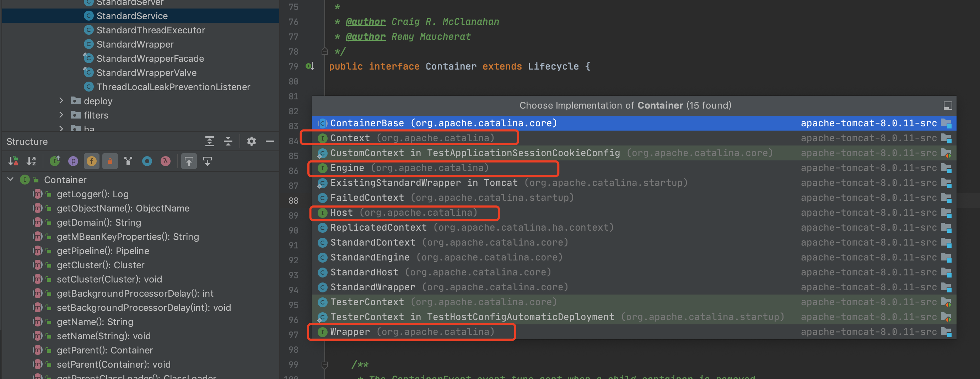Toggle Show Fields filter
This screenshot has width=980, height=379.
[92, 161]
